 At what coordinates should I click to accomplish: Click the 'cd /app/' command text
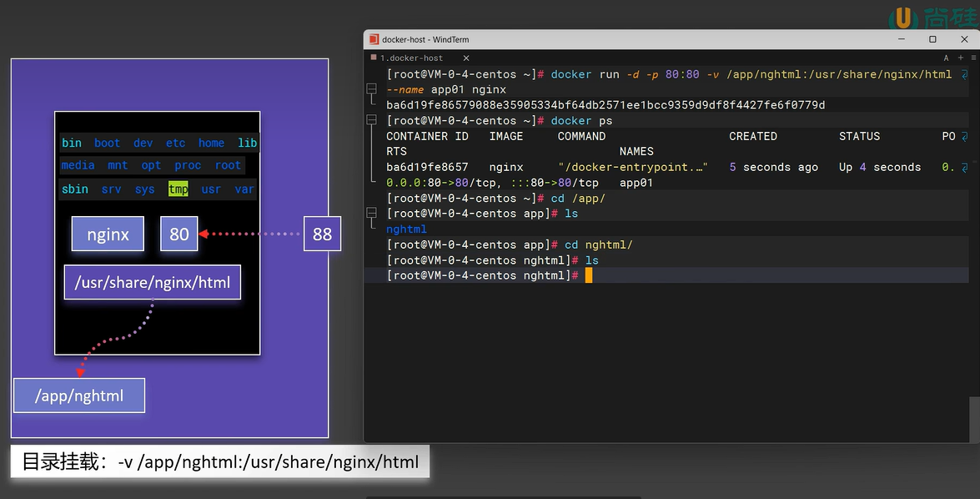coord(578,199)
